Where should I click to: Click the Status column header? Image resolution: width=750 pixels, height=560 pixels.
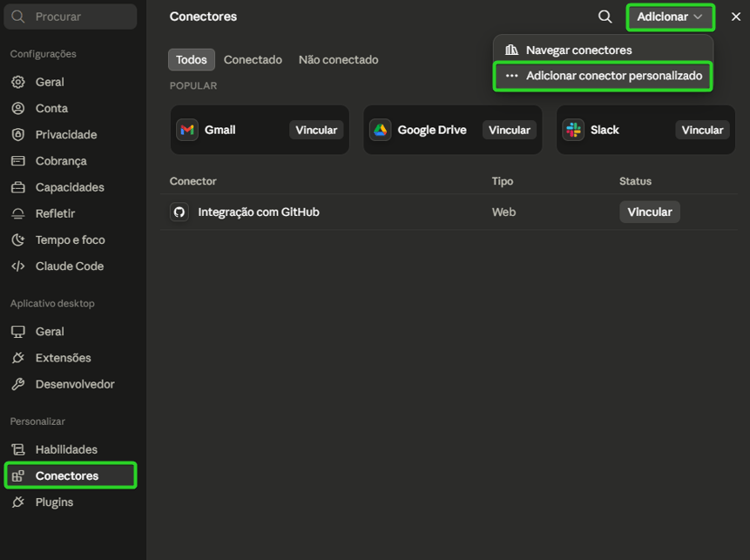(635, 181)
